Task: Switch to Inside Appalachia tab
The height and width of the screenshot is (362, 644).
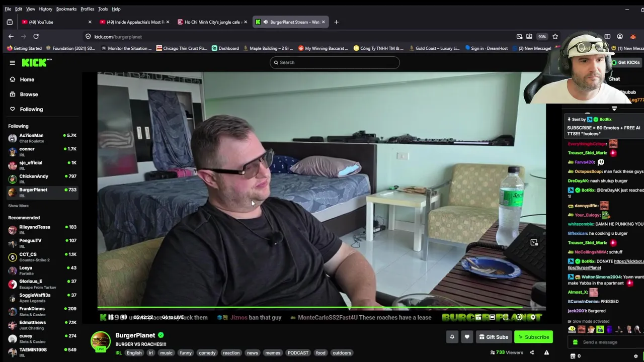Action: [134, 22]
